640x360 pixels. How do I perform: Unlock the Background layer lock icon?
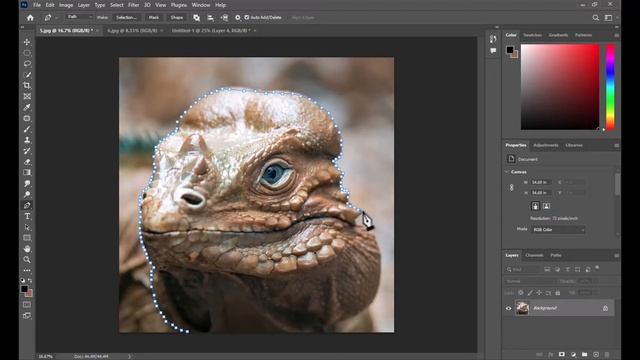point(605,308)
